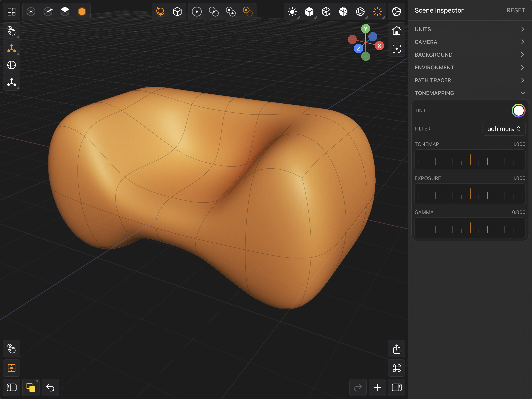This screenshot has width=532, height=399.
Task: Click the green Y axis on gizmo
Action: (366, 29)
